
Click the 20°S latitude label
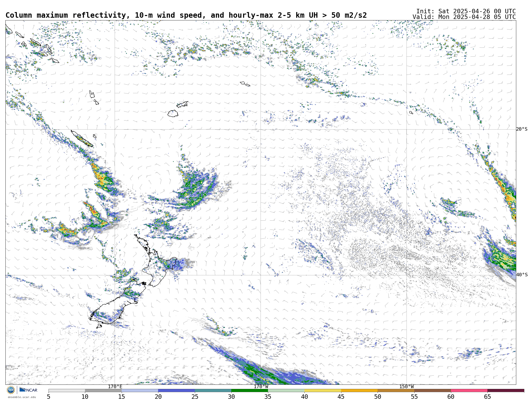(x=522, y=129)
